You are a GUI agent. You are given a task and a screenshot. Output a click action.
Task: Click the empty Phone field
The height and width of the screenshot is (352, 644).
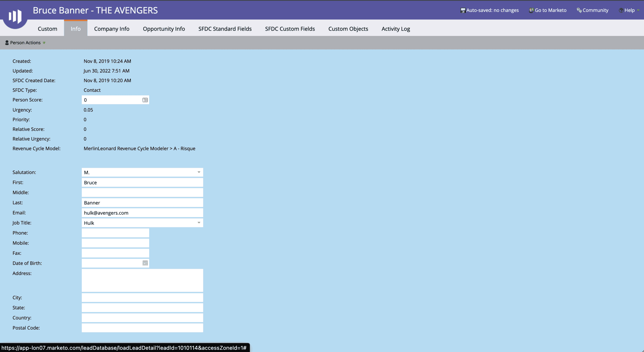(115, 233)
